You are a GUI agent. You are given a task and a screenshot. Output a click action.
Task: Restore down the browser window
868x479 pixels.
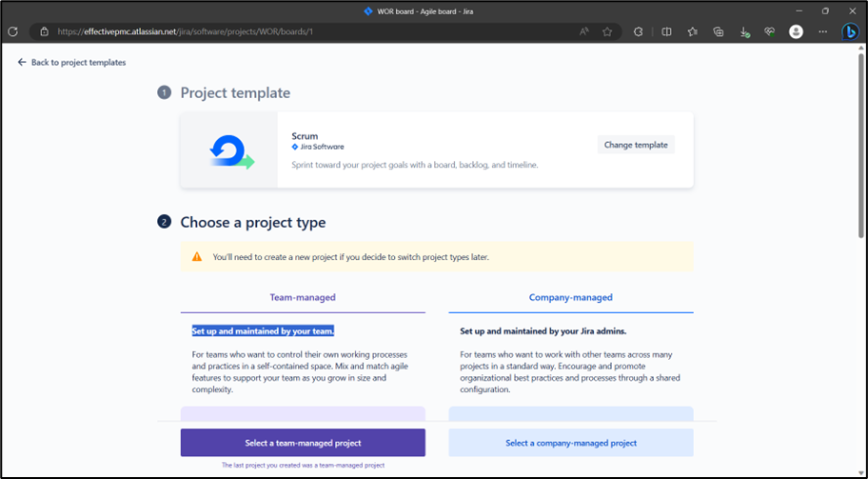825,11
